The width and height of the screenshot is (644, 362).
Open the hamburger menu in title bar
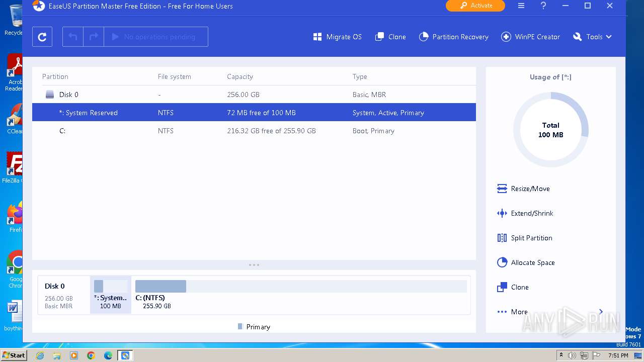point(521,6)
